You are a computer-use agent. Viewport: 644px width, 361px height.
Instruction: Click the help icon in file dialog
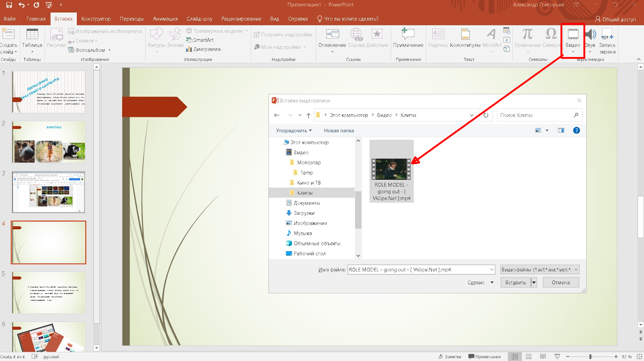point(576,131)
